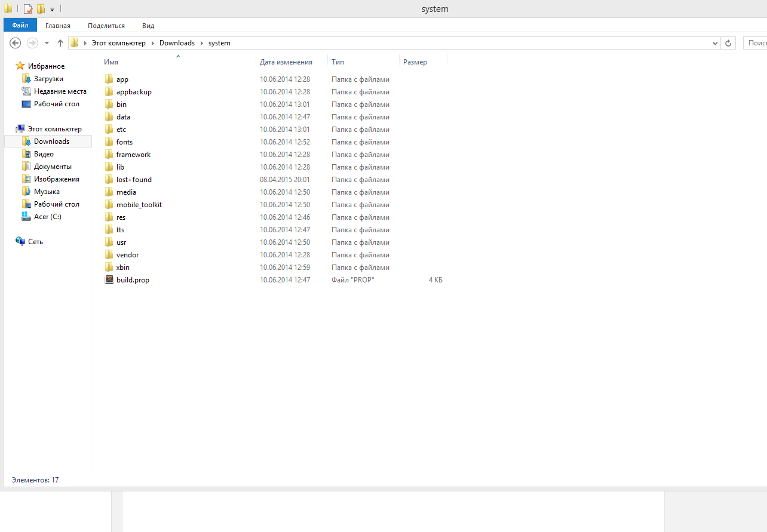
Task: Select Загрузки in the Избранное list
Action: click(x=48, y=79)
